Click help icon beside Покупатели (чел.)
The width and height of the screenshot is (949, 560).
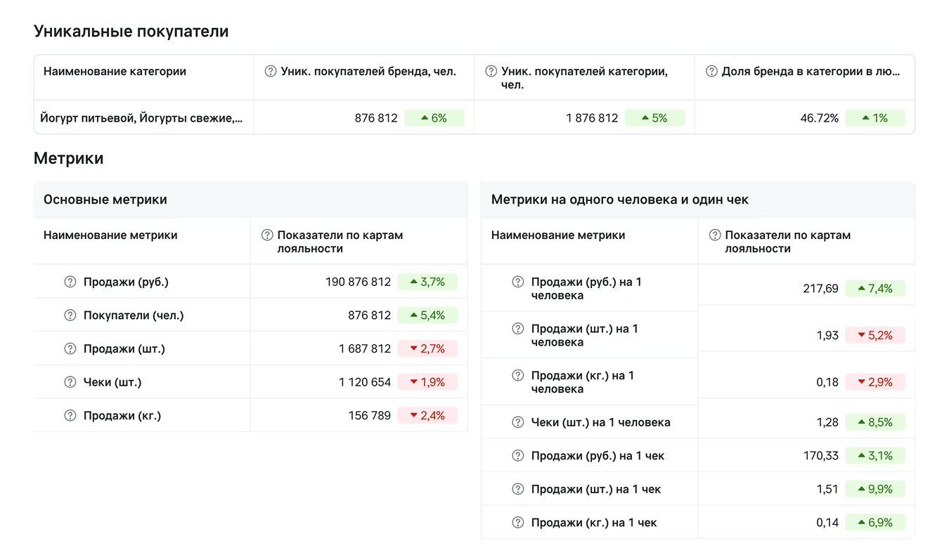click(x=70, y=315)
